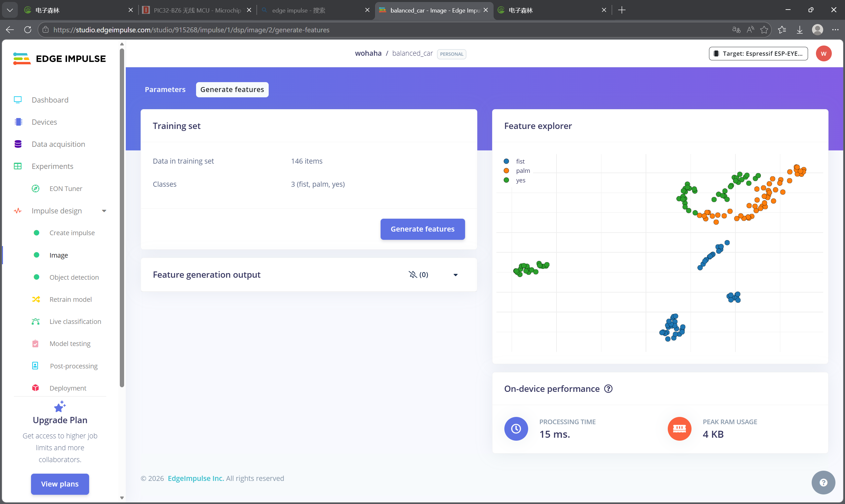Open EON Tuner compass icon

pos(36,188)
